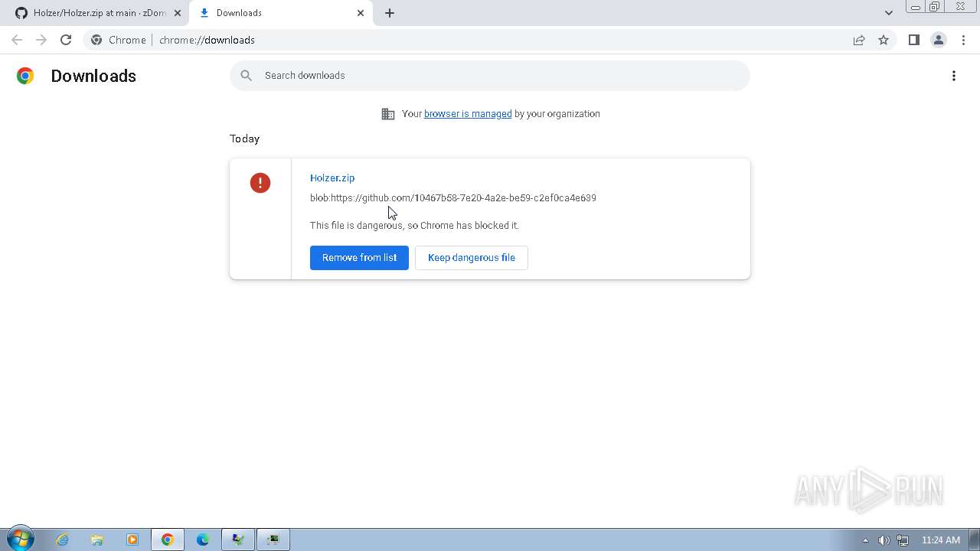This screenshot has width=980, height=551.
Task: Click the red danger warning icon
Action: point(260,183)
